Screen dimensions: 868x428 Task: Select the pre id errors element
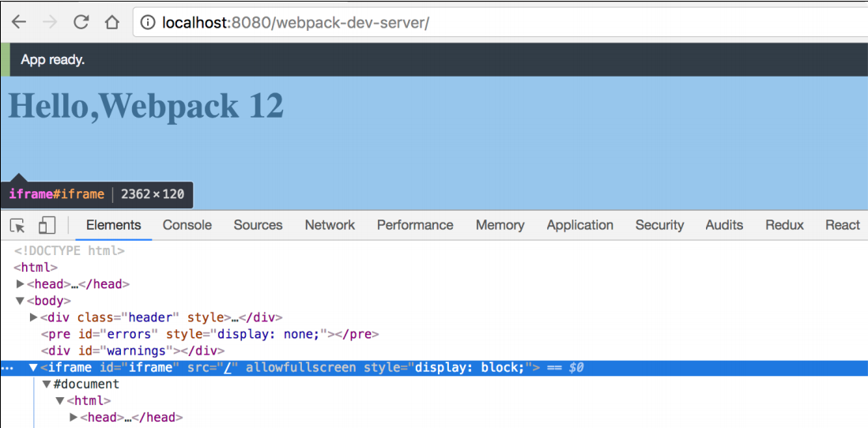point(209,334)
